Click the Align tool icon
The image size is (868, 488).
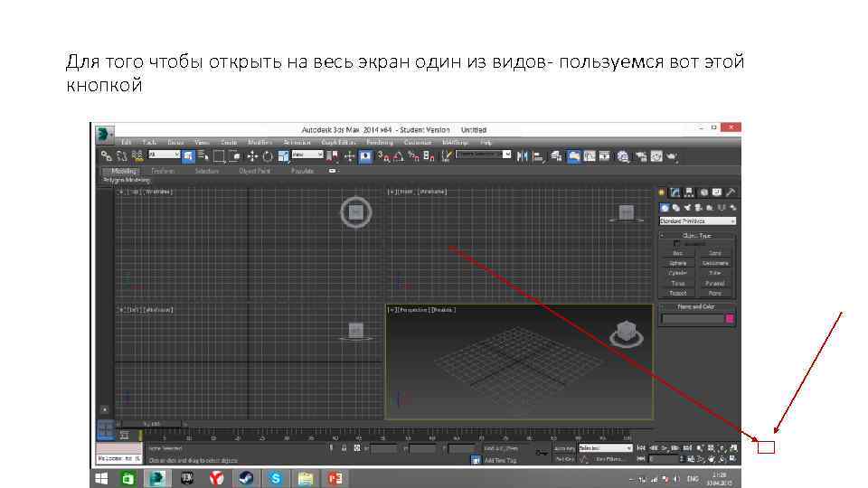(539, 157)
